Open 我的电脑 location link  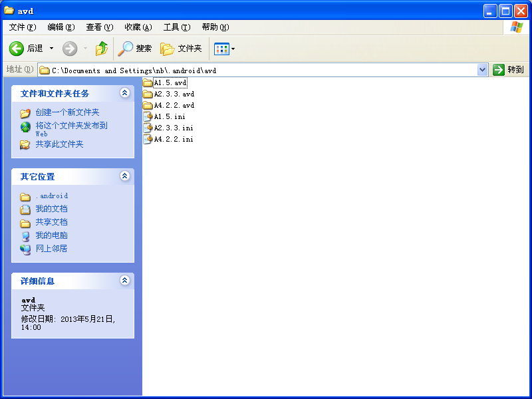click(x=52, y=235)
